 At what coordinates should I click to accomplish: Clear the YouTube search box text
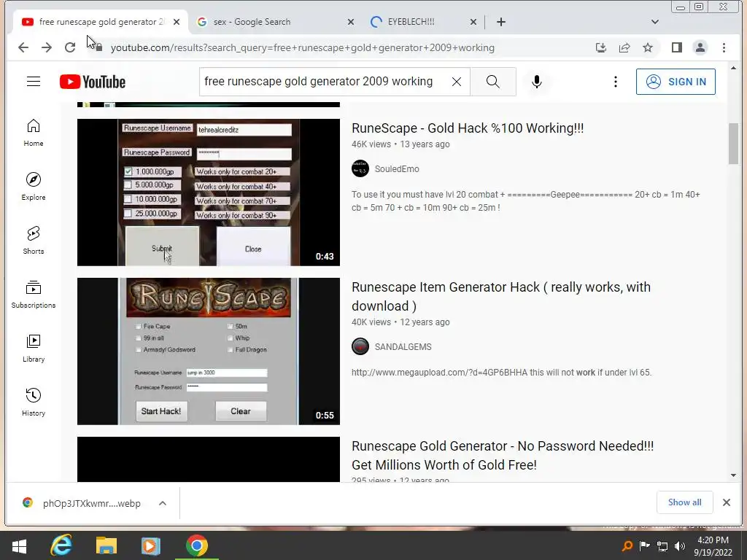[457, 82]
